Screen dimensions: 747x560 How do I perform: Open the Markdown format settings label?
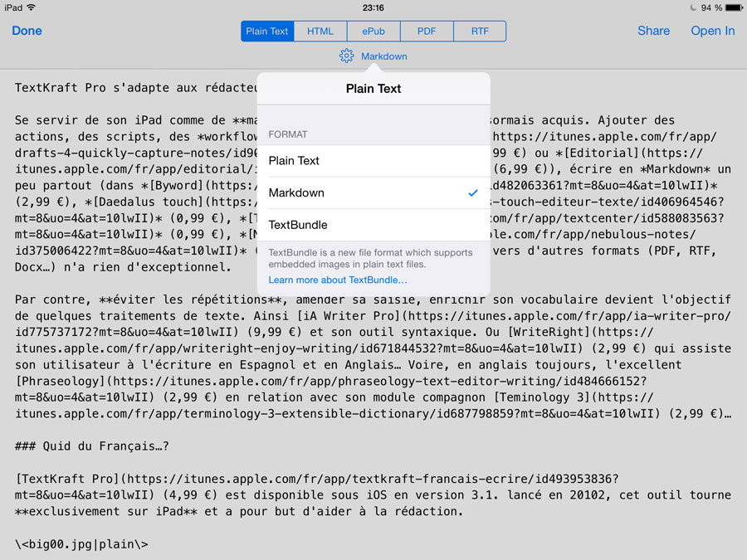tap(384, 56)
